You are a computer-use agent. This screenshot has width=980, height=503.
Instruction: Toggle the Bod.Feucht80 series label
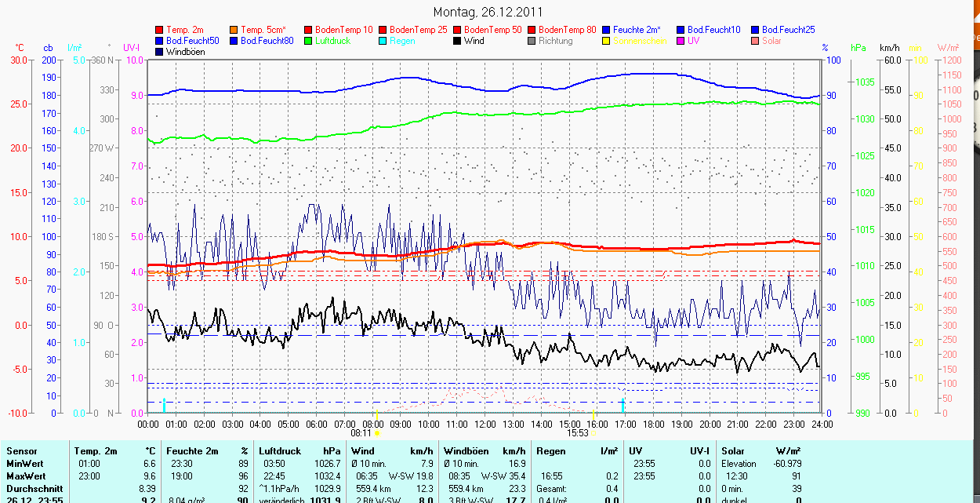click(267, 41)
